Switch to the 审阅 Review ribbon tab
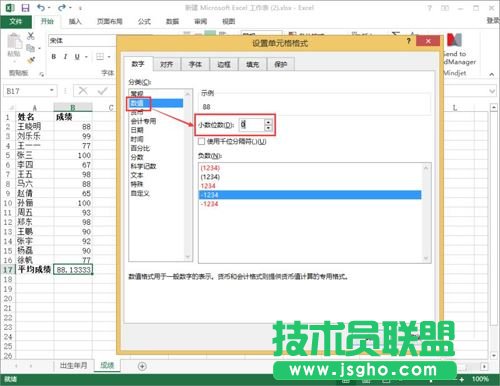500x386 pixels. click(x=200, y=22)
